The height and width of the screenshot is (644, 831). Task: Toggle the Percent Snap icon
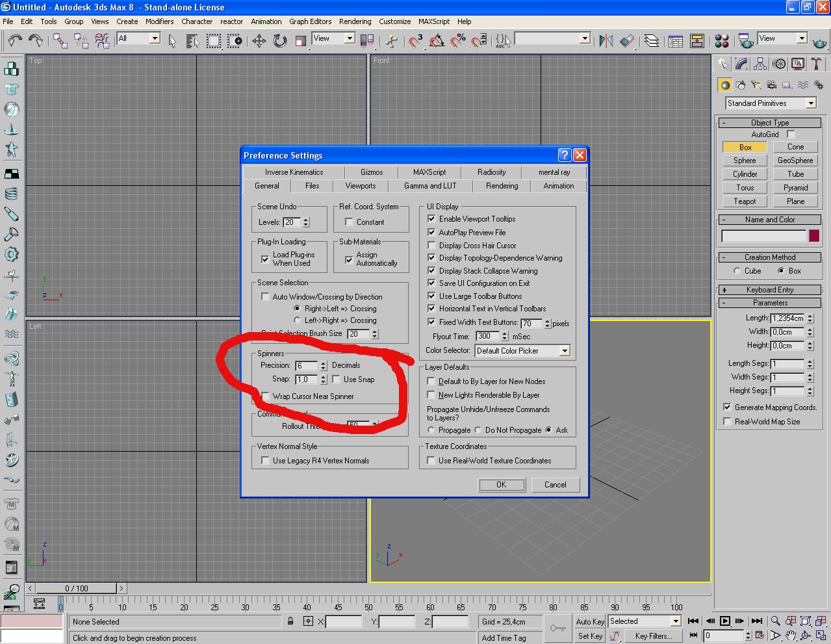458,41
